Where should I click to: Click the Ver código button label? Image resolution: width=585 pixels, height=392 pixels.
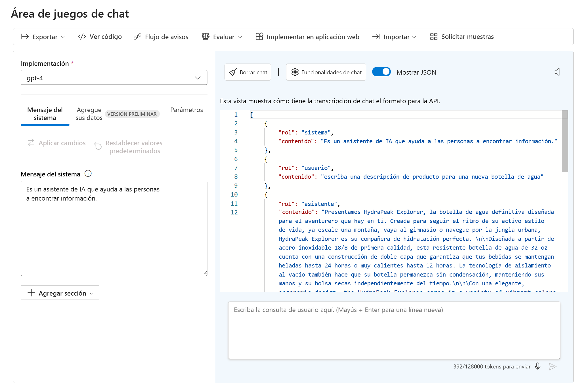click(106, 37)
